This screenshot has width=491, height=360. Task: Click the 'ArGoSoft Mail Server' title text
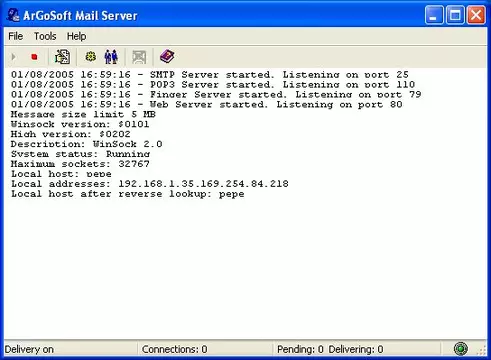pyautogui.click(x=80, y=15)
